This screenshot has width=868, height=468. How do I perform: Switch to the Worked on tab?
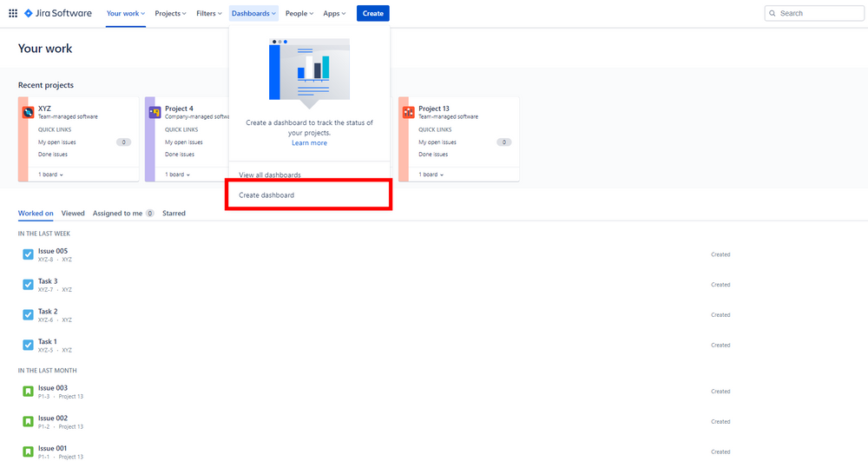pos(36,214)
